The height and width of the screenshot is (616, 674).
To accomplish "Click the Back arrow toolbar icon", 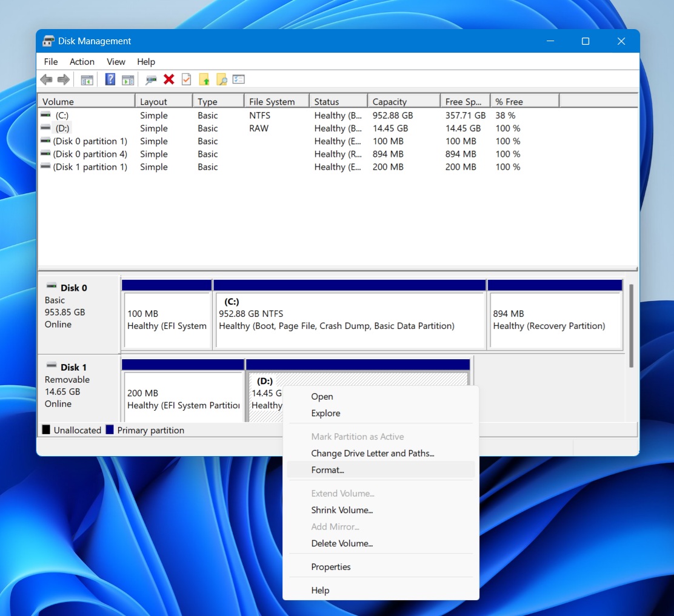I will [x=46, y=79].
